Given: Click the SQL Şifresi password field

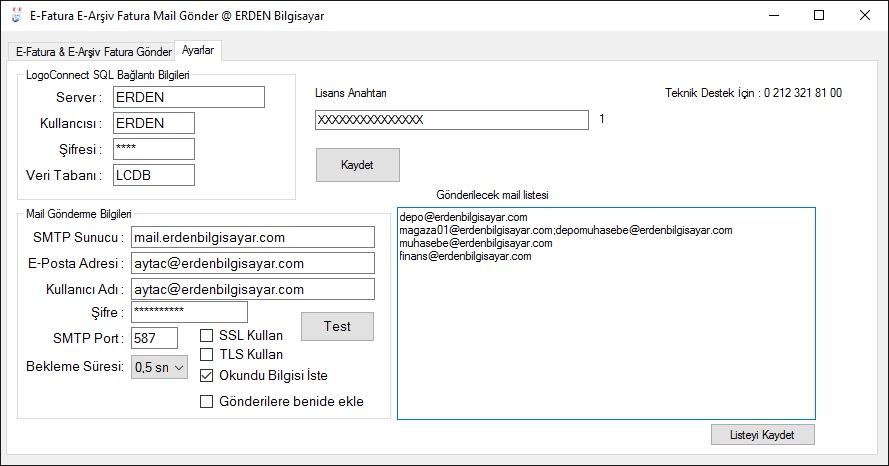Looking at the screenshot, I should click(152, 149).
